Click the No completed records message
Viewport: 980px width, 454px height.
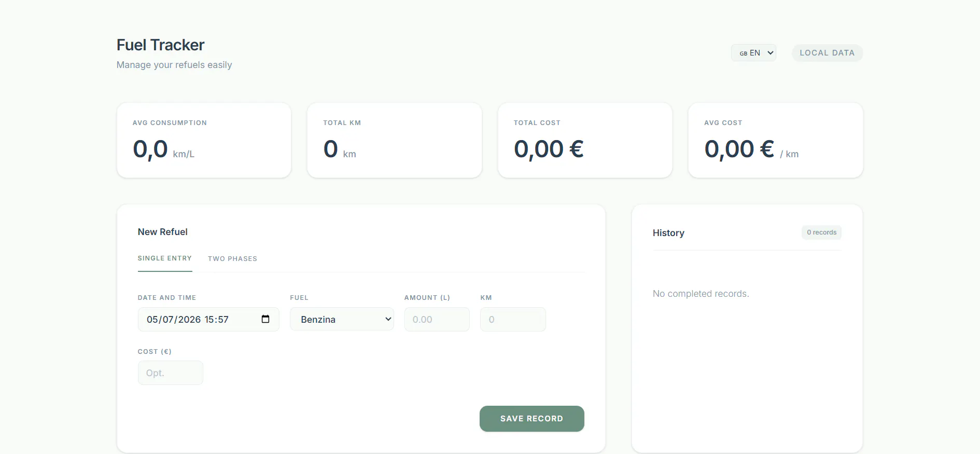click(701, 294)
